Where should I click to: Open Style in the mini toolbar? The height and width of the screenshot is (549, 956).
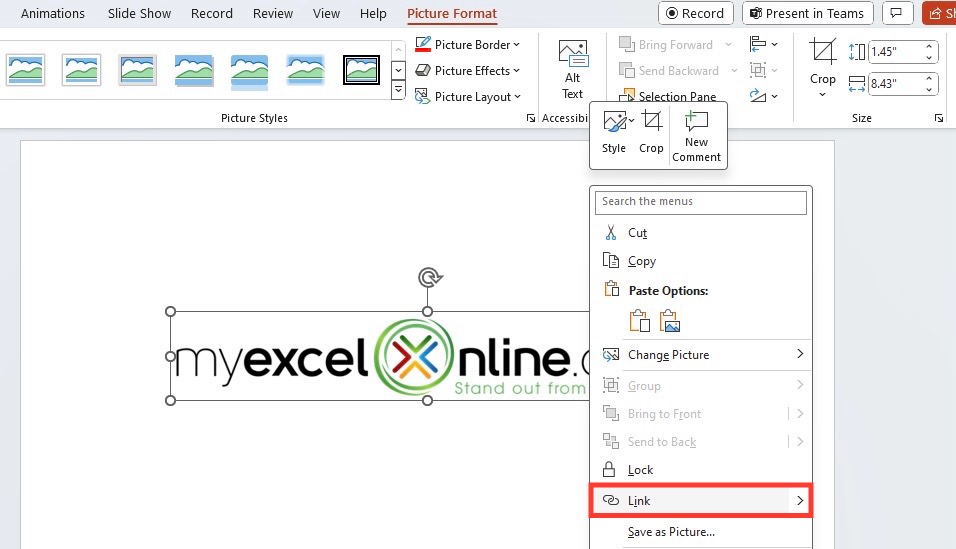coord(614,132)
